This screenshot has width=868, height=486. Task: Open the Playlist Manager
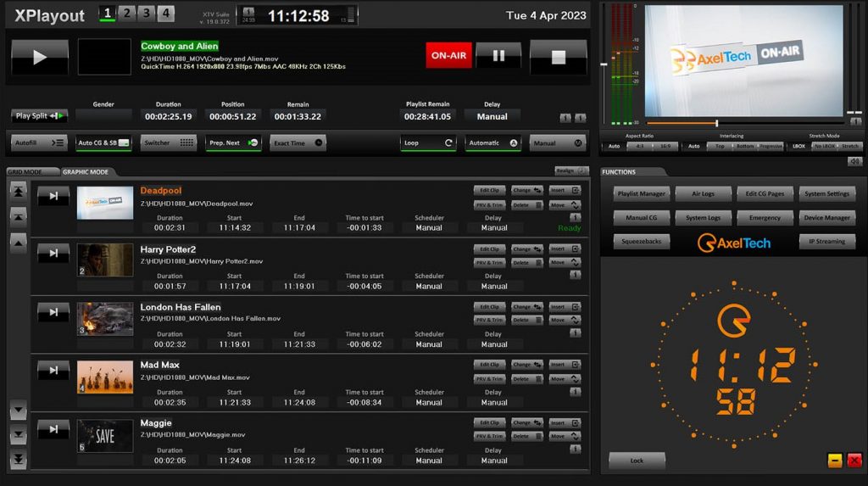pos(641,194)
